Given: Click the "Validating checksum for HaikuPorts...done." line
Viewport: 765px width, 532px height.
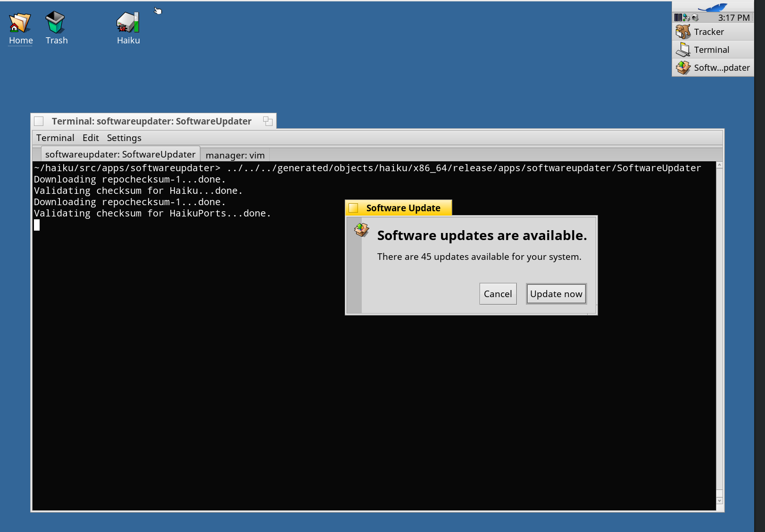Looking at the screenshot, I should pos(152,213).
